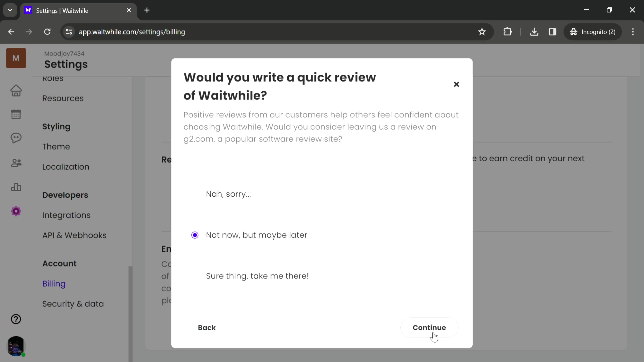Open browser extensions puzzle icon

coord(507,32)
